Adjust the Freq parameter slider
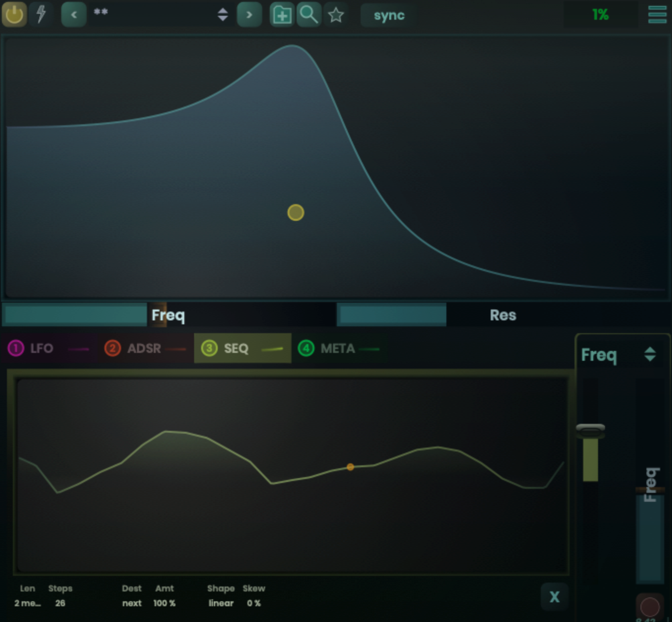672x622 pixels. (x=168, y=315)
